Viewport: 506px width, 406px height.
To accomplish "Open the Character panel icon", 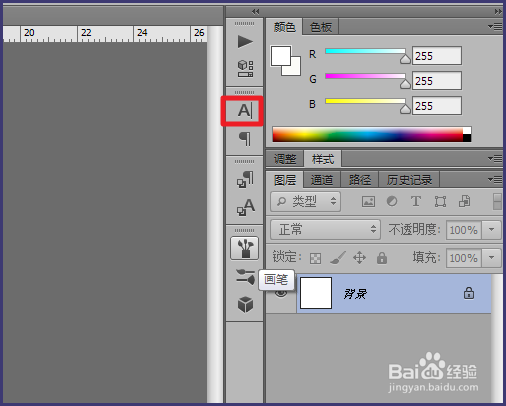I will pos(245,110).
